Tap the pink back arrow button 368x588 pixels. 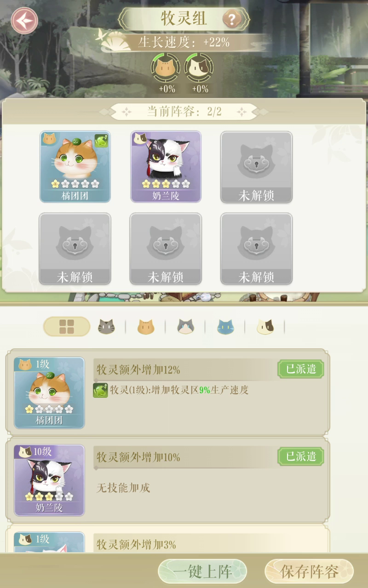tap(24, 21)
